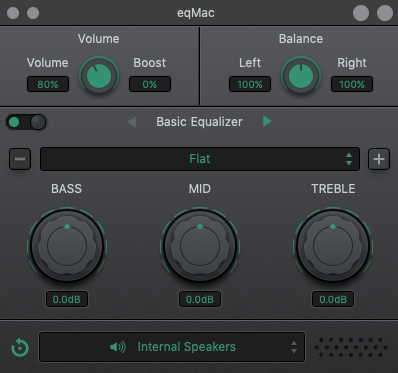
Task: Remove preset with the minus button
Action: pos(20,159)
